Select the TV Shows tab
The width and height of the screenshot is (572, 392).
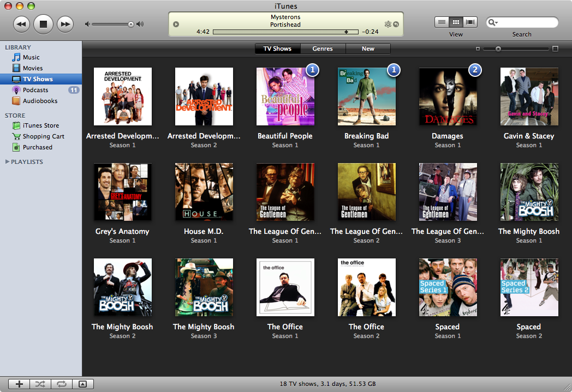point(277,49)
